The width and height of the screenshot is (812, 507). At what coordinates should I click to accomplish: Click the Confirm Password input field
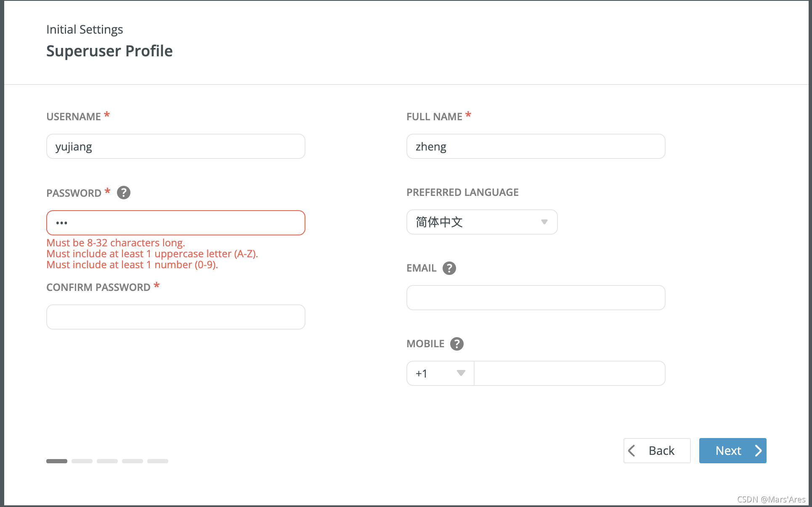click(175, 317)
